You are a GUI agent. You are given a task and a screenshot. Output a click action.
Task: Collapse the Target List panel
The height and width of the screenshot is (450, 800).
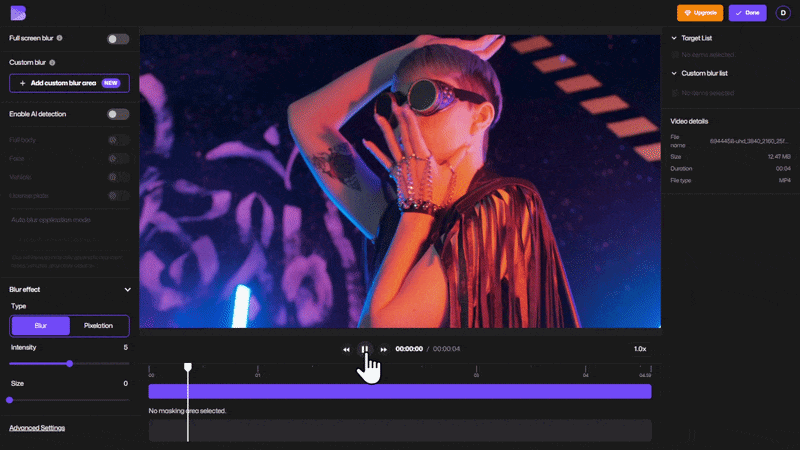pos(674,38)
